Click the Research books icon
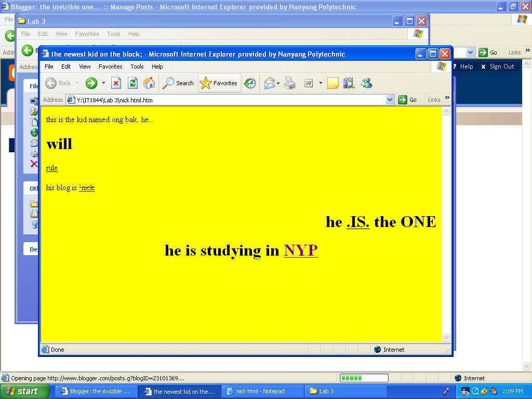532x399 pixels. pos(349,83)
